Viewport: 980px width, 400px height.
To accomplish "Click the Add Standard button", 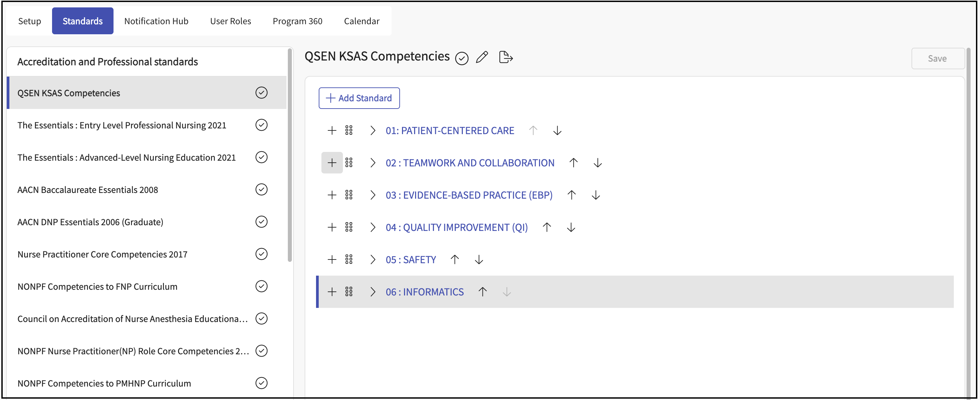I will (359, 98).
